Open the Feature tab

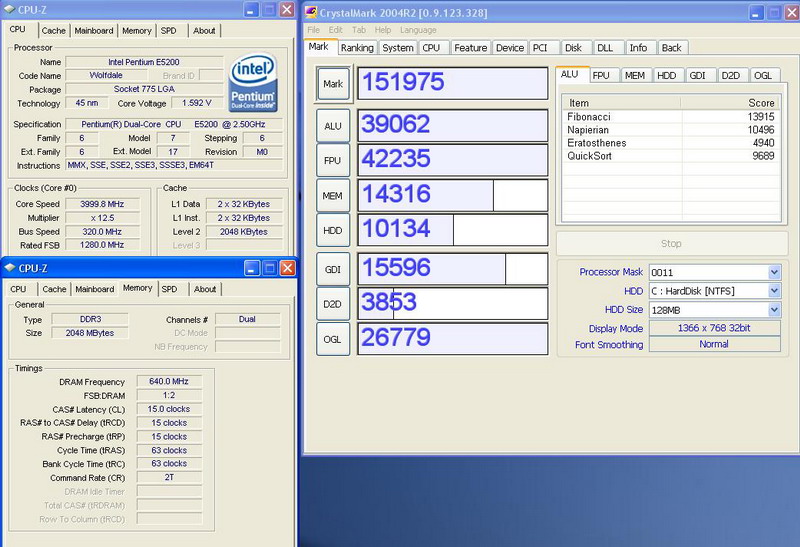(470, 48)
